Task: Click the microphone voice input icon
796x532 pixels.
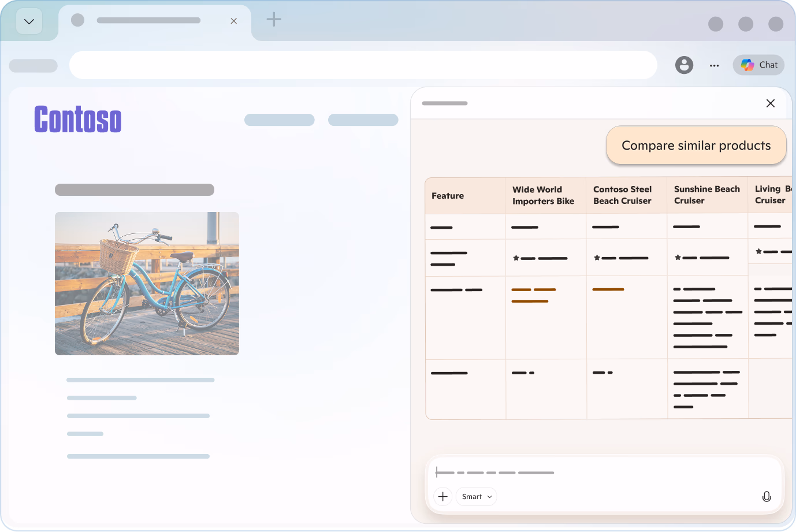Action: 766,497
